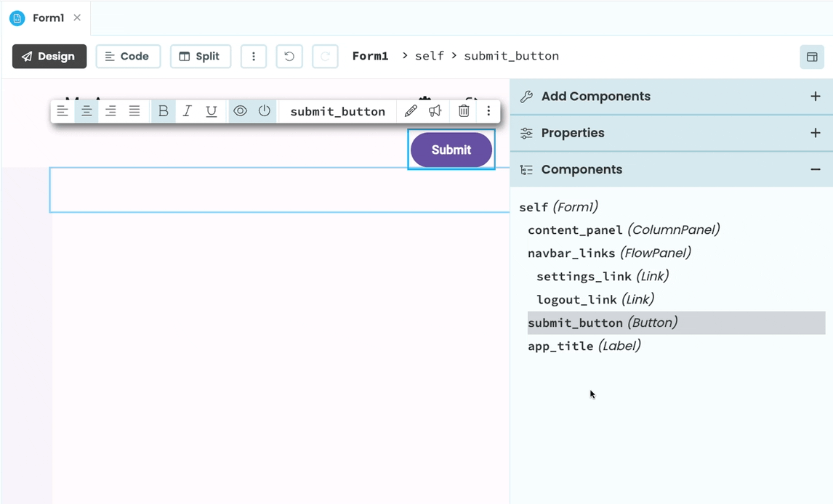Italicize the submit_button text
Screen dimensions: 833x504
pyautogui.click(x=187, y=111)
